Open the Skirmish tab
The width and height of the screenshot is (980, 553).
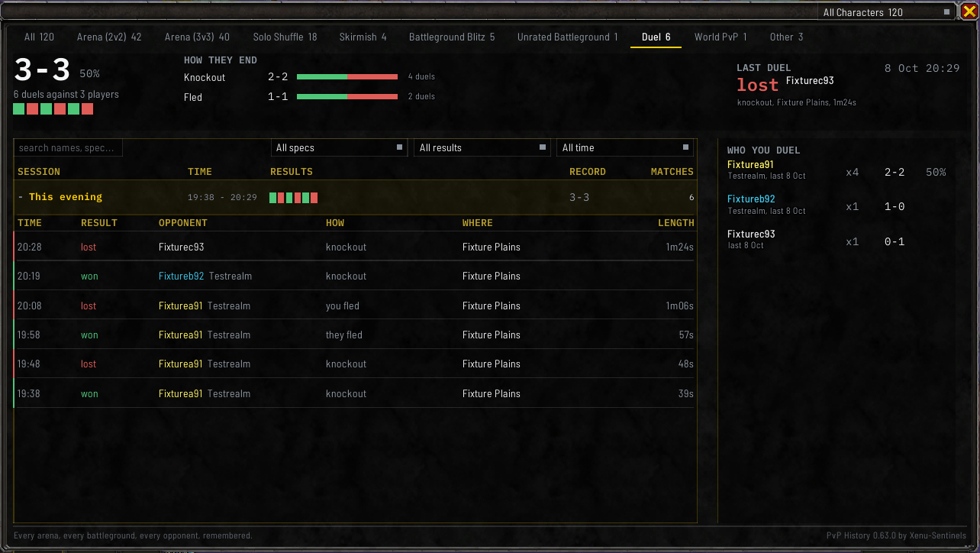click(363, 37)
